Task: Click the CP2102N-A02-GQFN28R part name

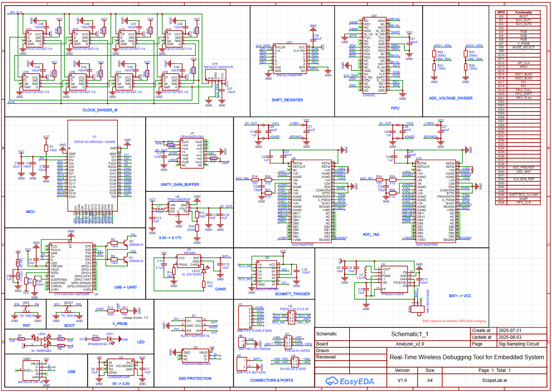Action: tap(72, 294)
